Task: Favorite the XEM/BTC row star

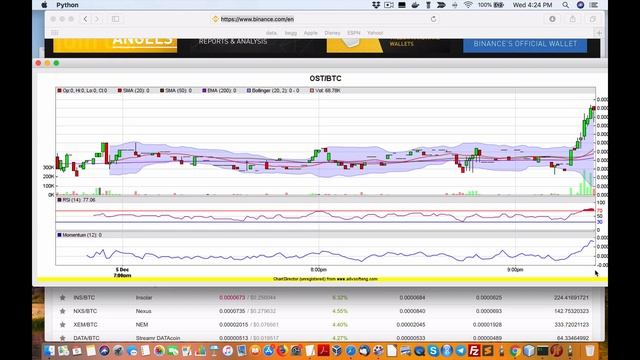Action: tap(62, 324)
